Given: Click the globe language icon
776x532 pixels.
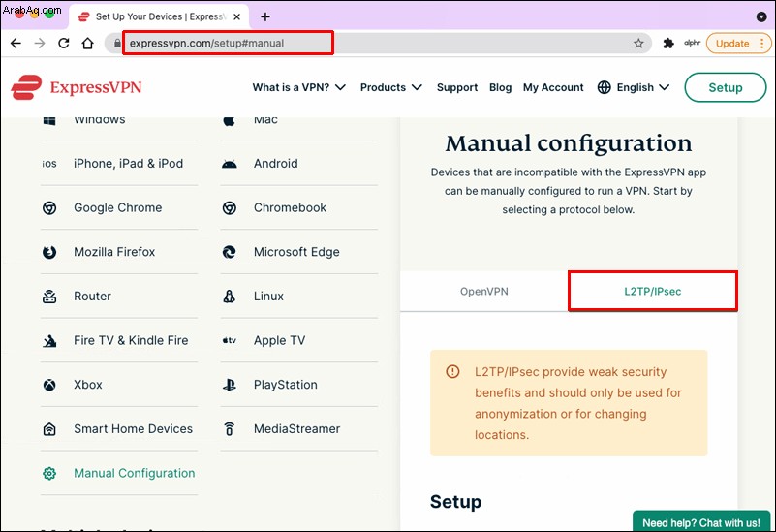Looking at the screenshot, I should click(x=605, y=87).
